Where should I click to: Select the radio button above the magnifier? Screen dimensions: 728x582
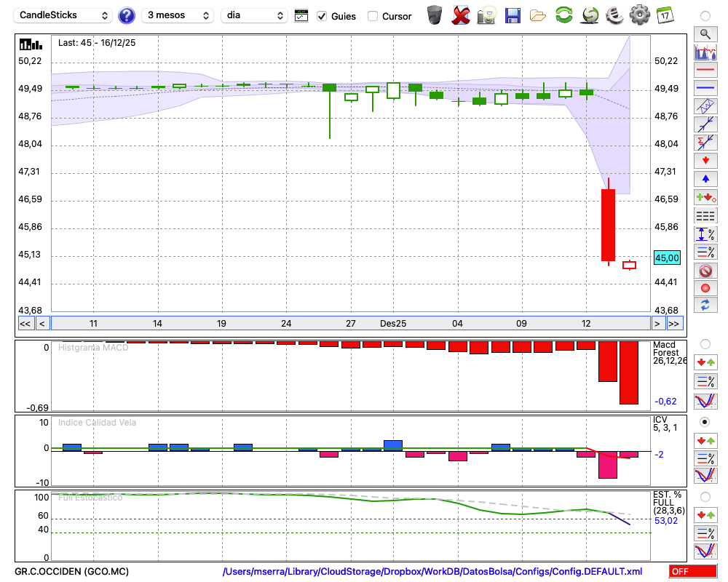click(x=705, y=16)
